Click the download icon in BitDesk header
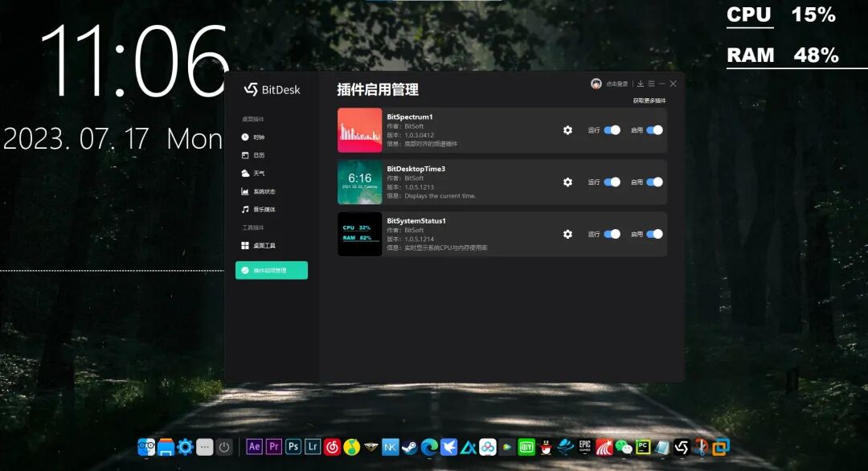The height and width of the screenshot is (471, 868). (x=640, y=84)
